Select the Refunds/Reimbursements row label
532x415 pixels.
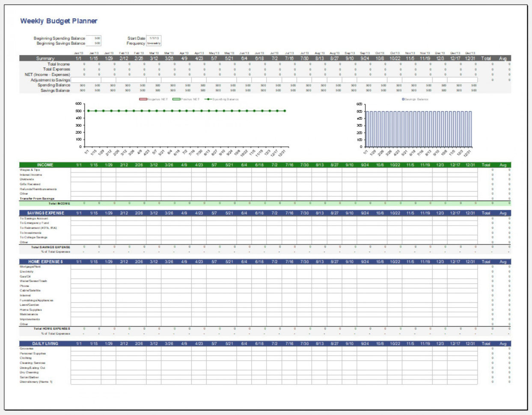(38, 189)
